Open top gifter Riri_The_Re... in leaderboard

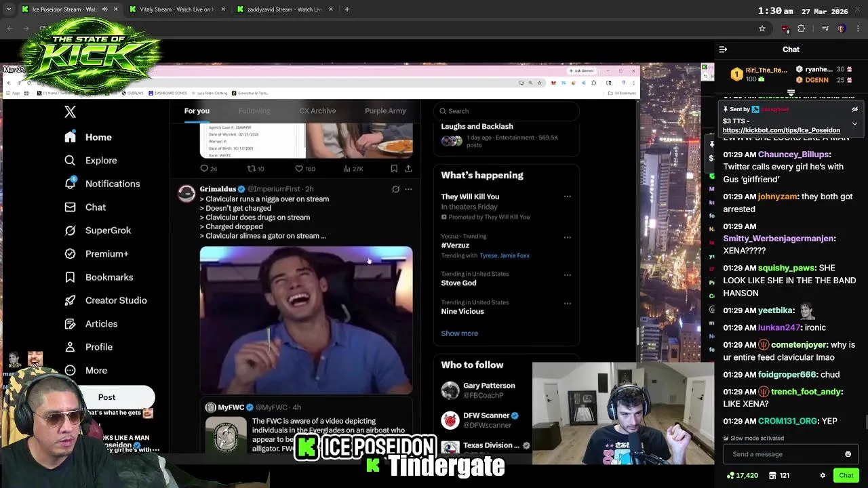coord(758,75)
